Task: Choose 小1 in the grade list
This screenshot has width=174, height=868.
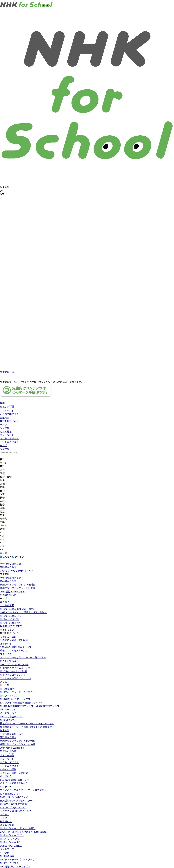Action: 2,532
